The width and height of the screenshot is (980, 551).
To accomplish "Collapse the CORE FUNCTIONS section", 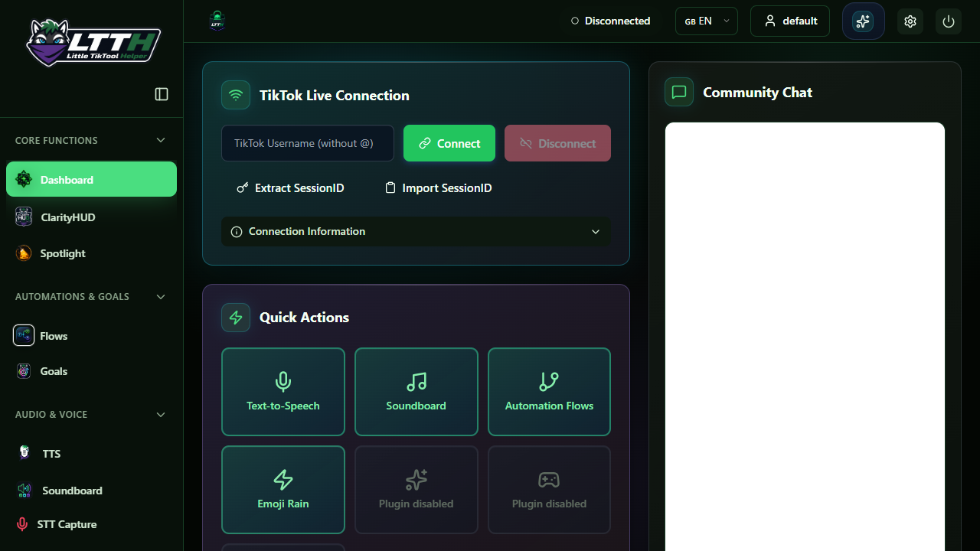I will click(161, 140).
